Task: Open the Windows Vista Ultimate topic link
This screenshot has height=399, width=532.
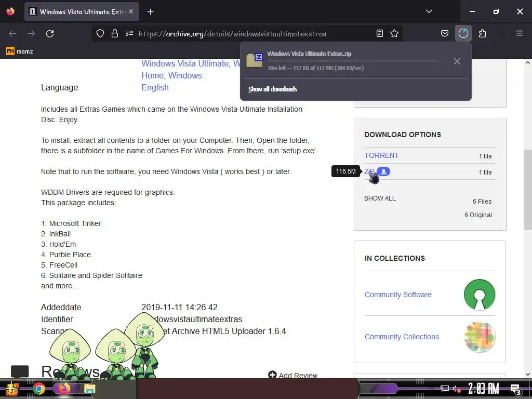Action: [x=185, y=63]
